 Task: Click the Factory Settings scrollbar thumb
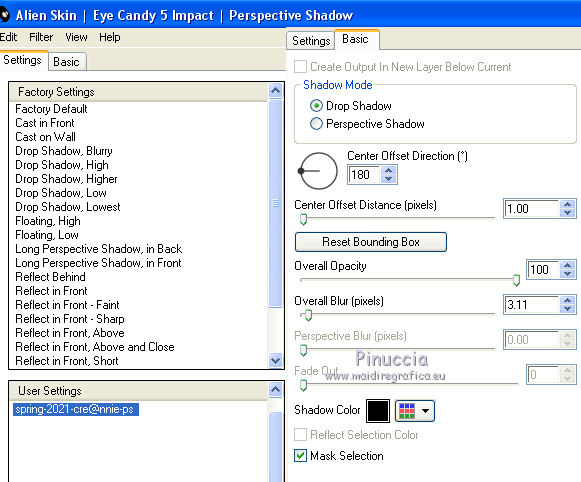(x=275, y=203)
